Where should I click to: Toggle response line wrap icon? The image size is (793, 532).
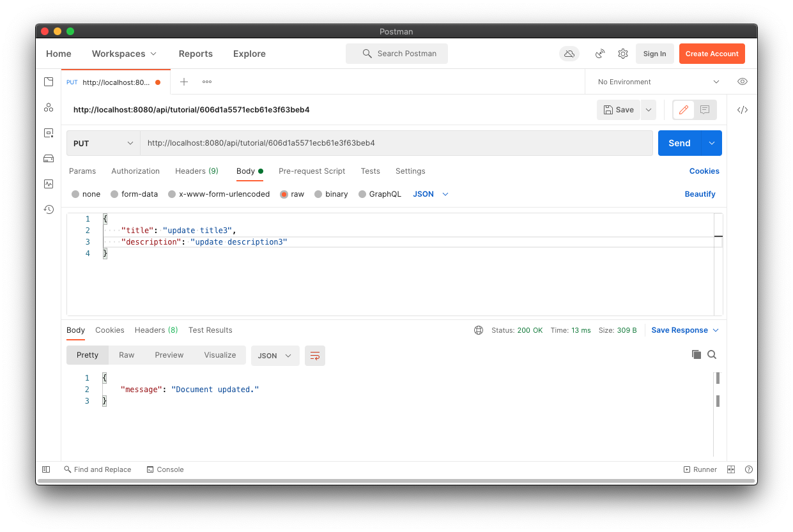click(x=315, y=356)
